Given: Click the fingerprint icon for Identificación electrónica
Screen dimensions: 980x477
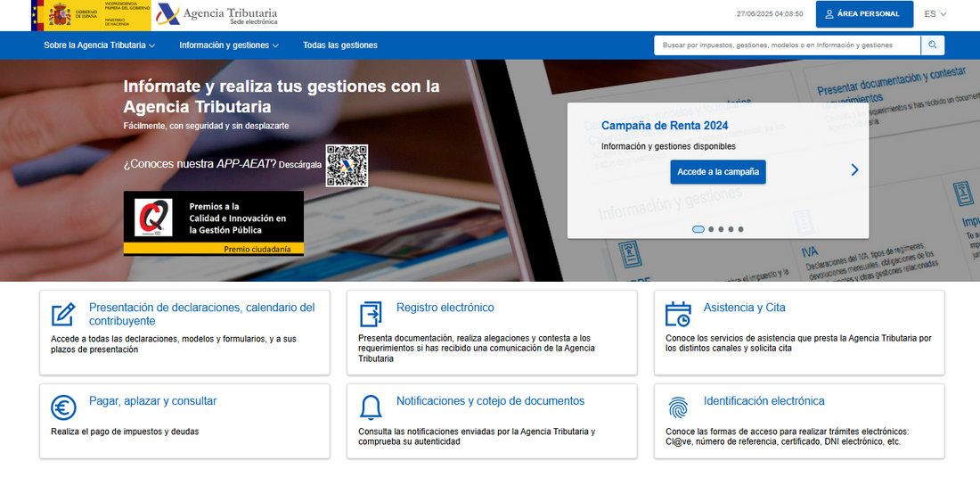Looking at the screenshot, I should point(678,407).
